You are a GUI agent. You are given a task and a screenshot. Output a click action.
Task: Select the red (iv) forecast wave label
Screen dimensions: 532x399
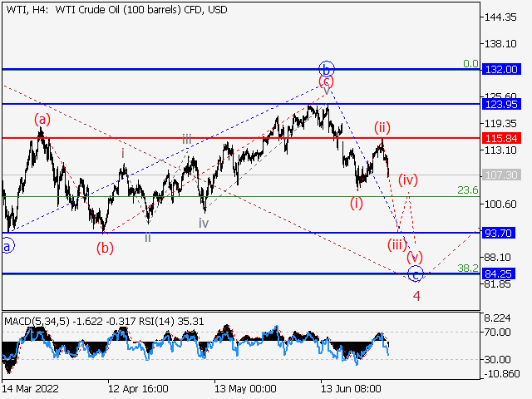coord(408,180)
